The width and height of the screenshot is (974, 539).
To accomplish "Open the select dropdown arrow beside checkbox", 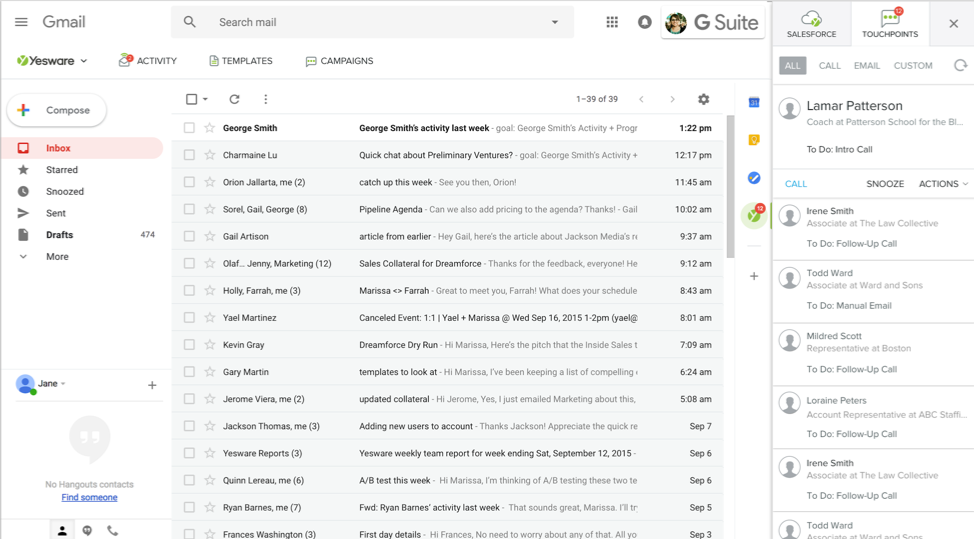I will tap(206, 99).
